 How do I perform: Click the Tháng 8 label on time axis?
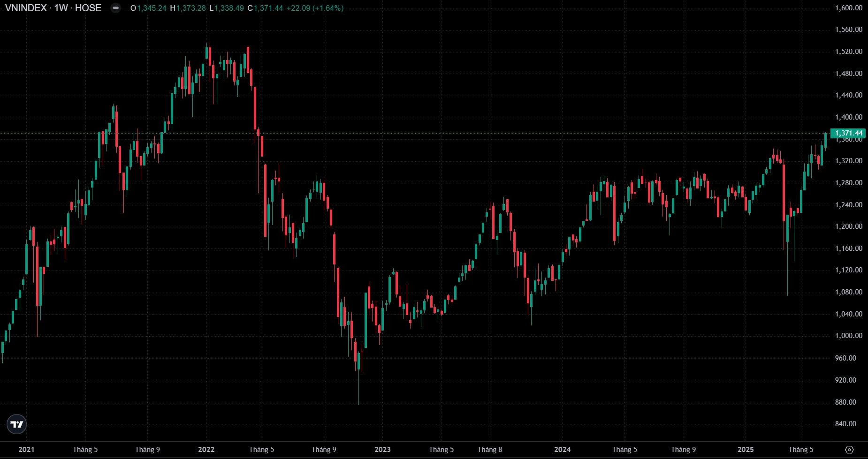(x=490, y=450)
